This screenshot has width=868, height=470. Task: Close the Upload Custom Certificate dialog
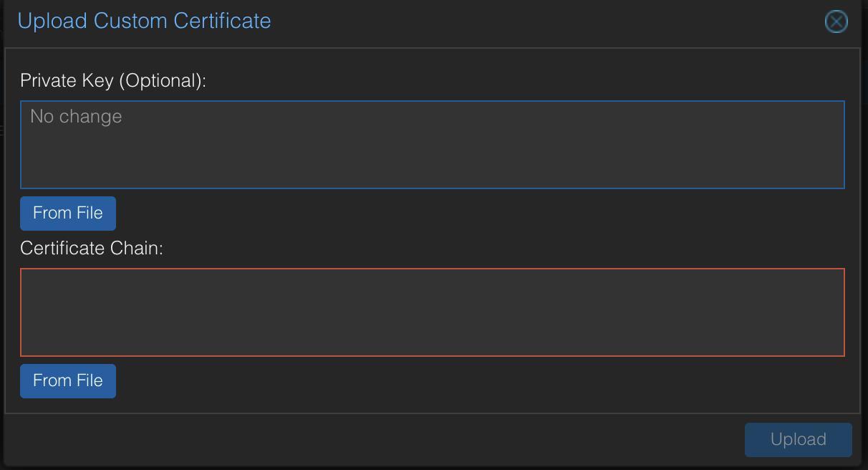click(836, 22)
